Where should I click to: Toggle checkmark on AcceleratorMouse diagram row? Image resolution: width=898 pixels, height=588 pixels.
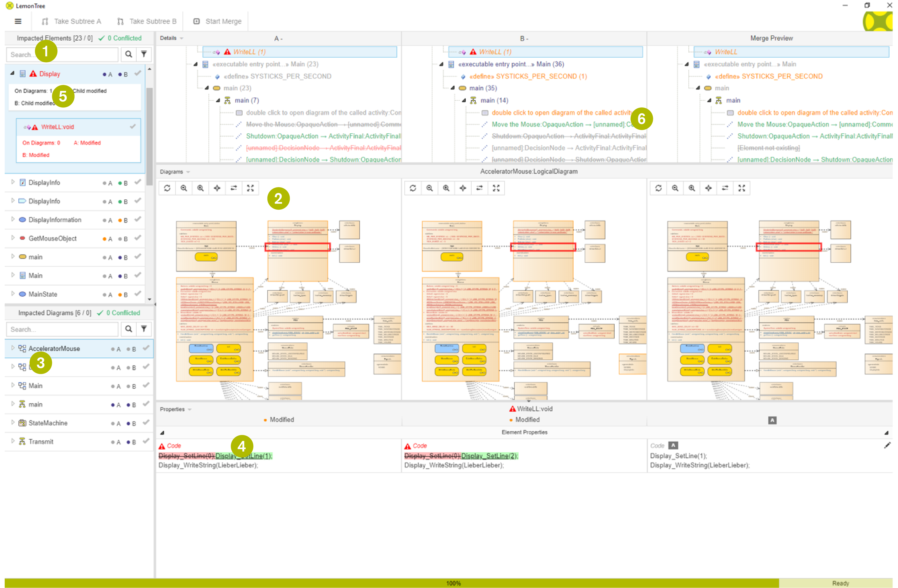[x=146, y=348]
